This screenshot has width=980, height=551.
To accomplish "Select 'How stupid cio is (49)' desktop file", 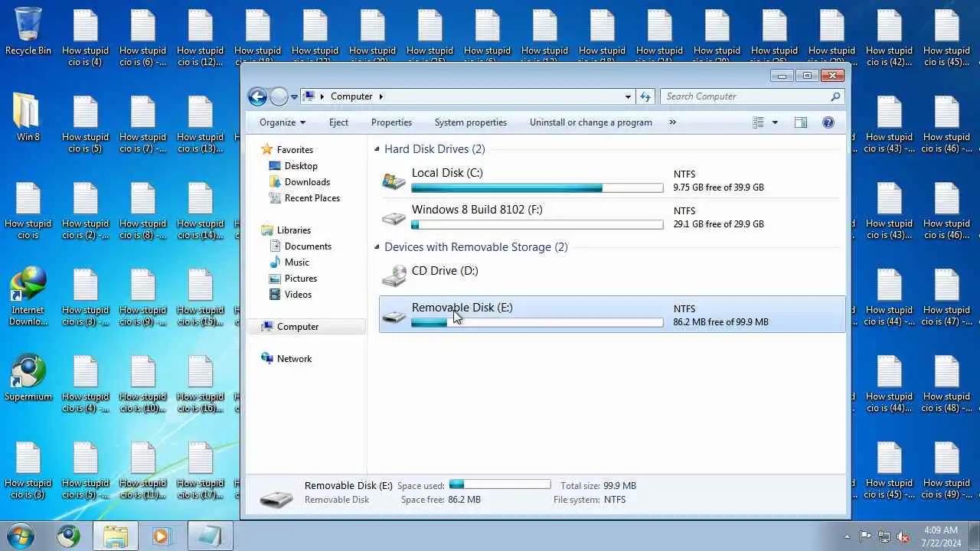I will coord(947,470).
